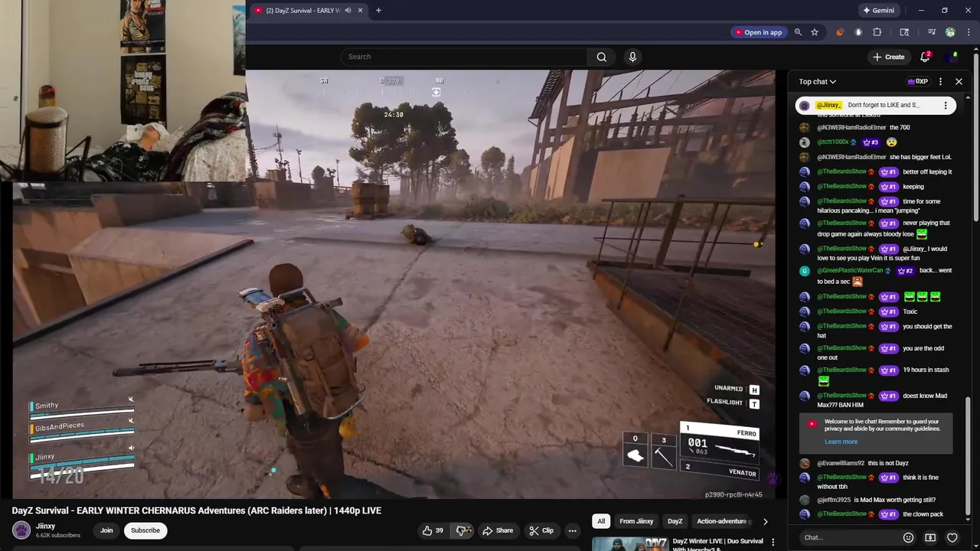Open the DayZ Winter LIVE video thumbnail
The image size is (980, 551).
(x=629, y=543)
